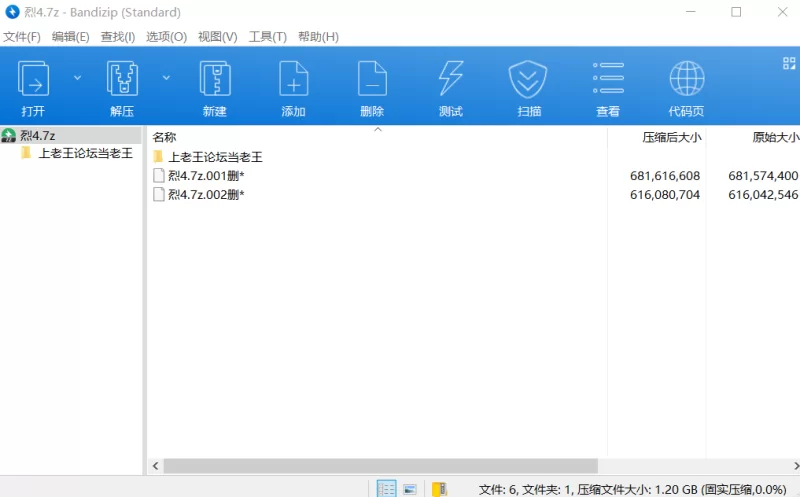Expand the Extract button dropdown arrow
Screen dimensions: 800x497
(166, 78)
